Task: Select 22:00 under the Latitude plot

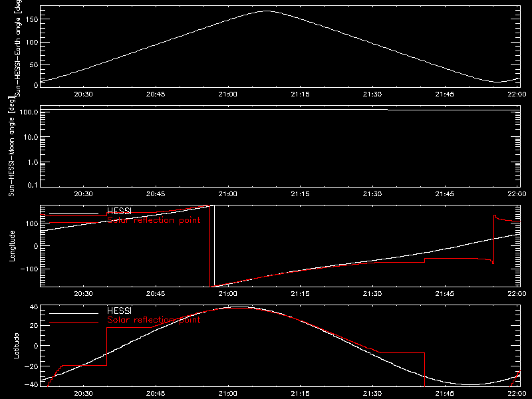Action: point(517,393)
